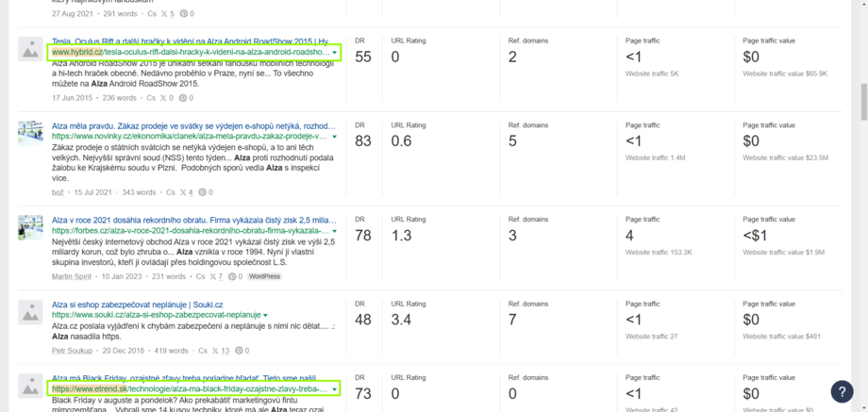Click the placeholder image icon beside the souki.cz result
This screenshot has width=868, height=412.
(x=30, y=313)
